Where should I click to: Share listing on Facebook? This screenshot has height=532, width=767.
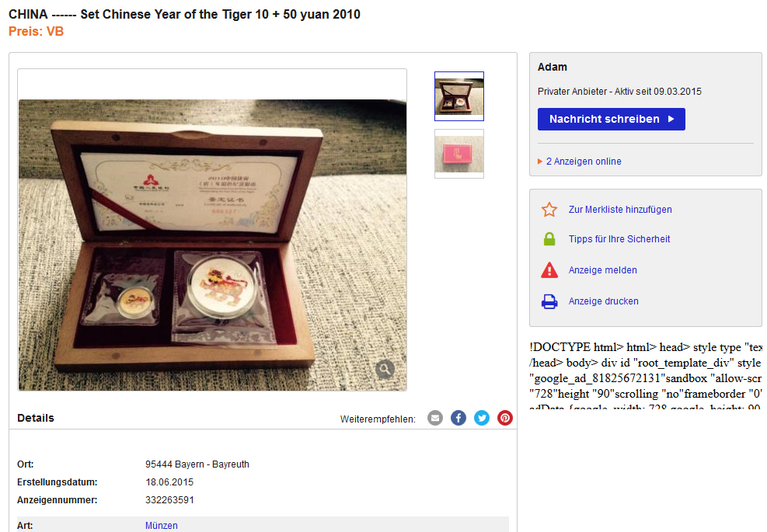point(458,418)
